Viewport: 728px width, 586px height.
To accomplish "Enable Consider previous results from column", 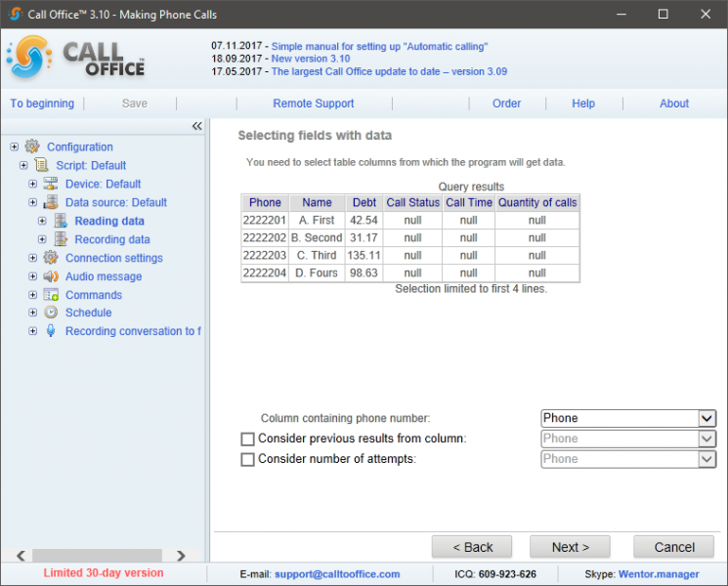I will pos(248,439).
